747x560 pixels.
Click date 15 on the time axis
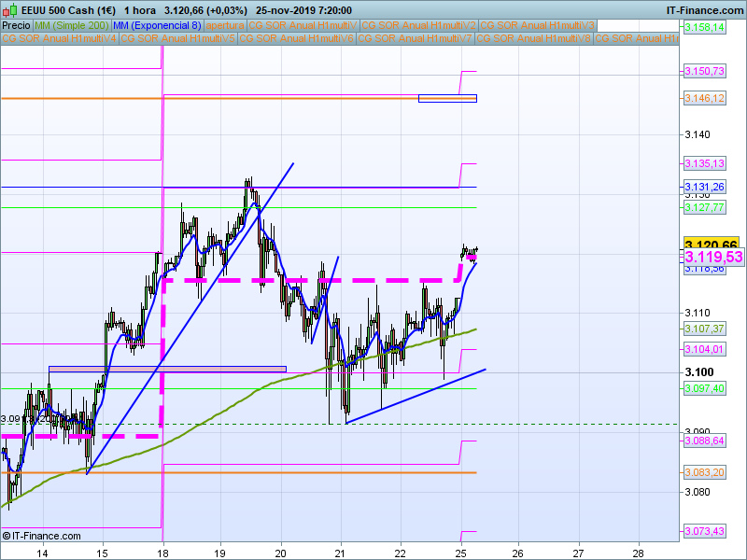(x=102, y=553)
